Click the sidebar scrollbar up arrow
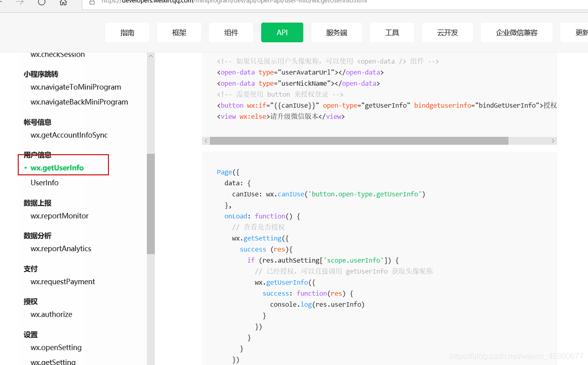The width and height of the screenshot is (588, 365). click(x=151, y=56)
